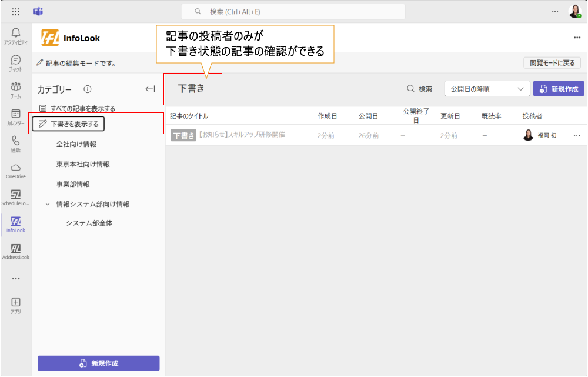Open the draft article row more options
Image resolution: width=588 pixels, height=377 pixels.
coord(576,135)
